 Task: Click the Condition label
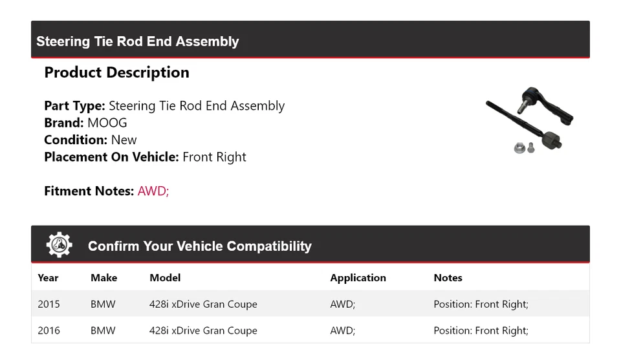pyautogui.click(x=76, y=140)
